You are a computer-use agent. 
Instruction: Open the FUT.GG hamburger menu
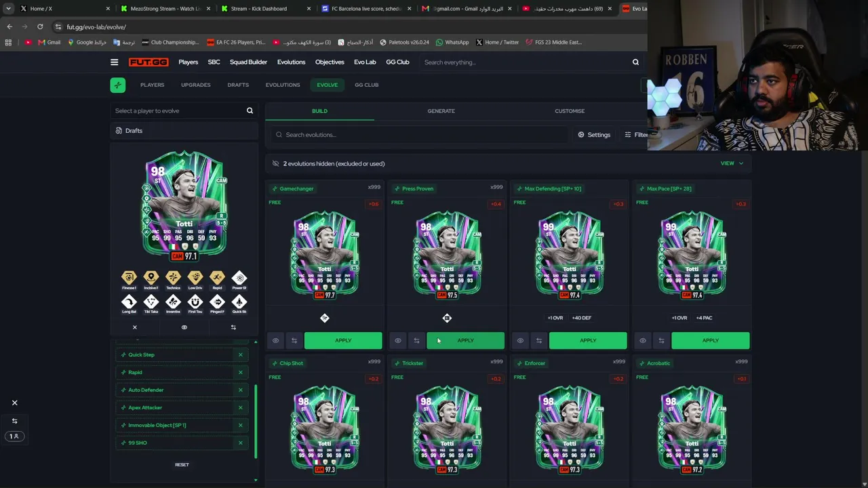(114, 62)
